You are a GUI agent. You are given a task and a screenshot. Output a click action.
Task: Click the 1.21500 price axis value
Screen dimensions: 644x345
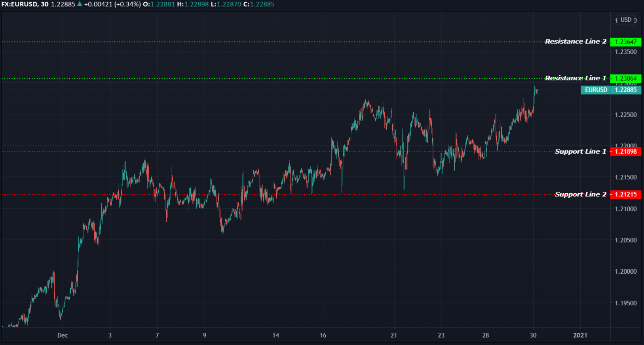tap(626, 177)
